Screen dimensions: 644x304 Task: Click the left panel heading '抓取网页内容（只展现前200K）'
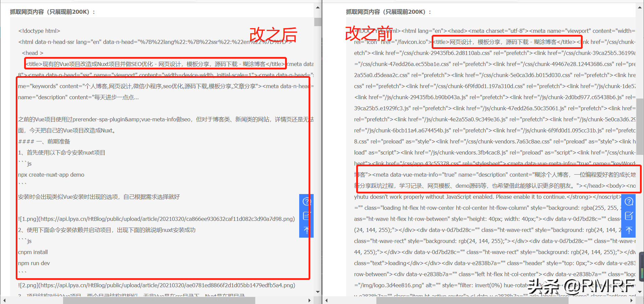[53, 12]
